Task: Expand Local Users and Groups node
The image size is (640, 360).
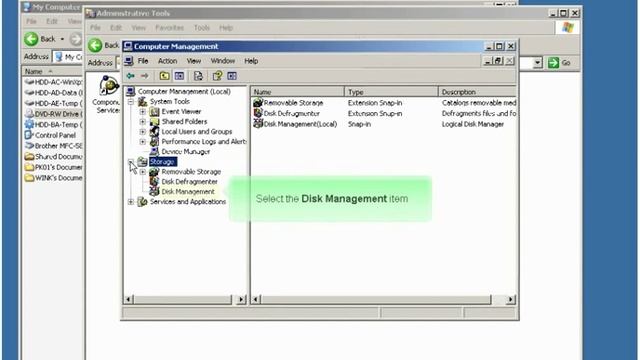Action: (x=142, y=131)
